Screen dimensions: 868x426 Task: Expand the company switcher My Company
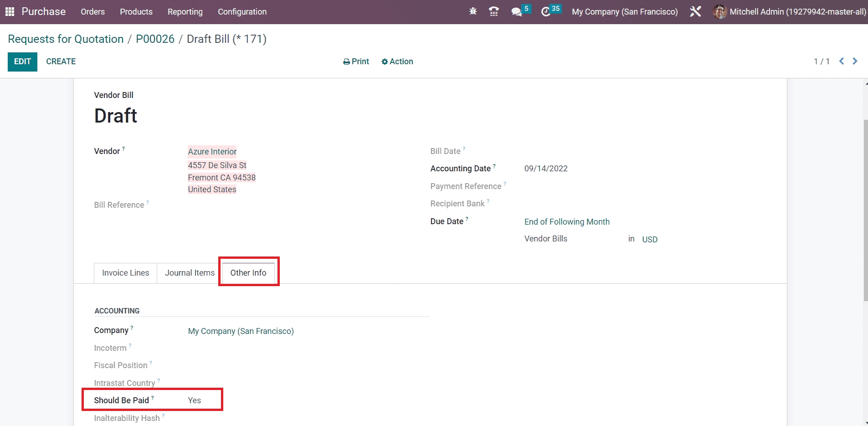pos(625,11)
